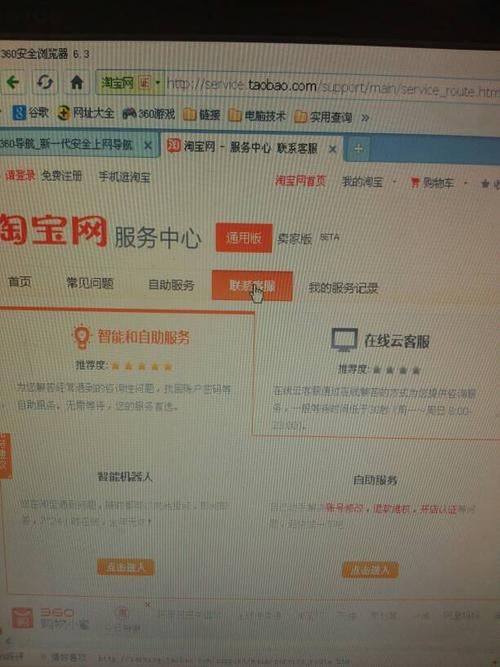Open the 链接 bookmark folder

(x=201, y=114)
